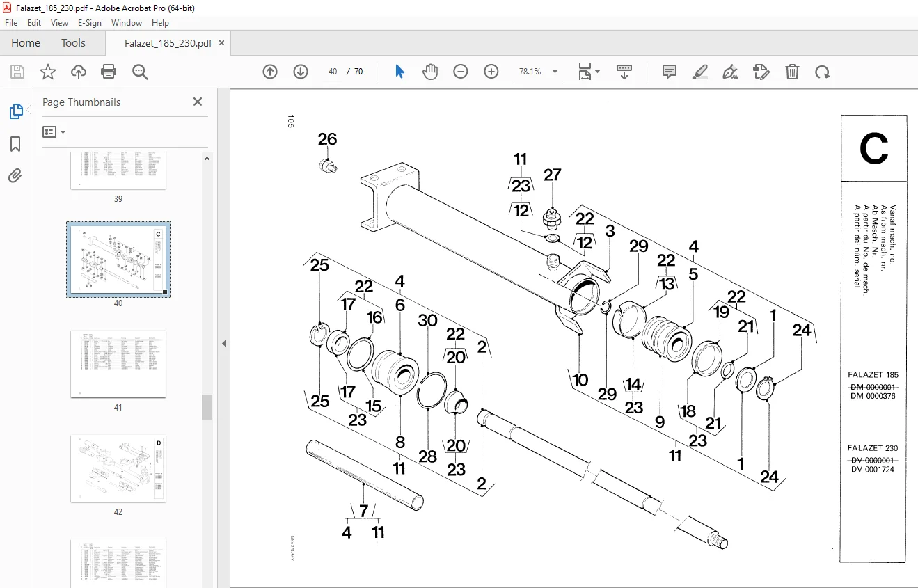Open the thumbnail options menu
918x588 pixels.
pos(54,132)
